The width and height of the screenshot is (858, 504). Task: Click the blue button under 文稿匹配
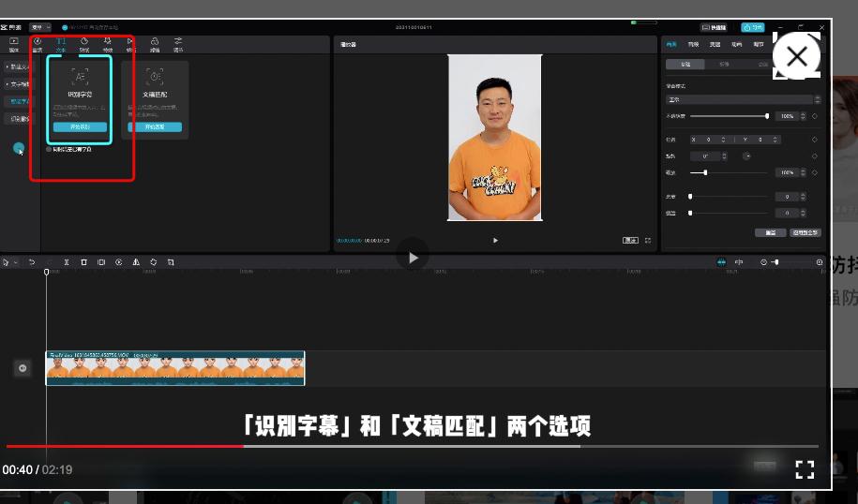155,126
